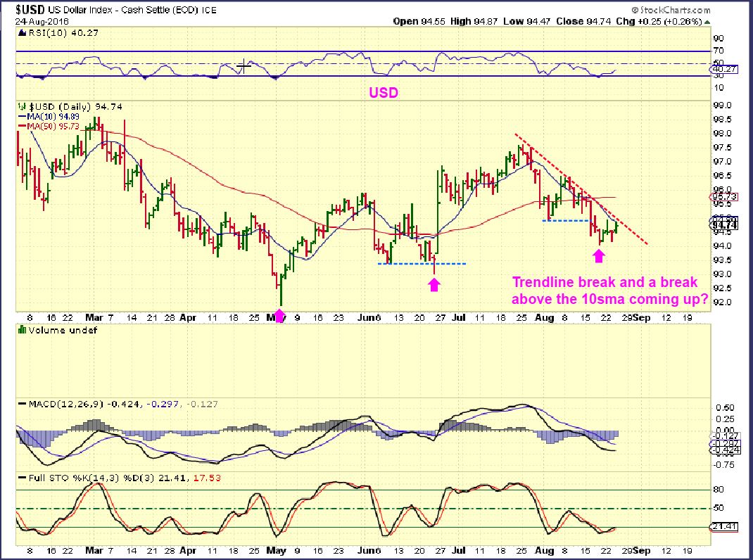Click the boxed red 95.73 price axis tag

click(x=723, y=197)
